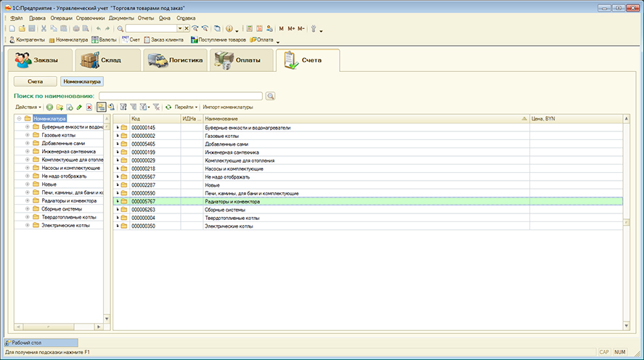
Task: Click Импорт номенклатуры button
Action: click(228, 107)
